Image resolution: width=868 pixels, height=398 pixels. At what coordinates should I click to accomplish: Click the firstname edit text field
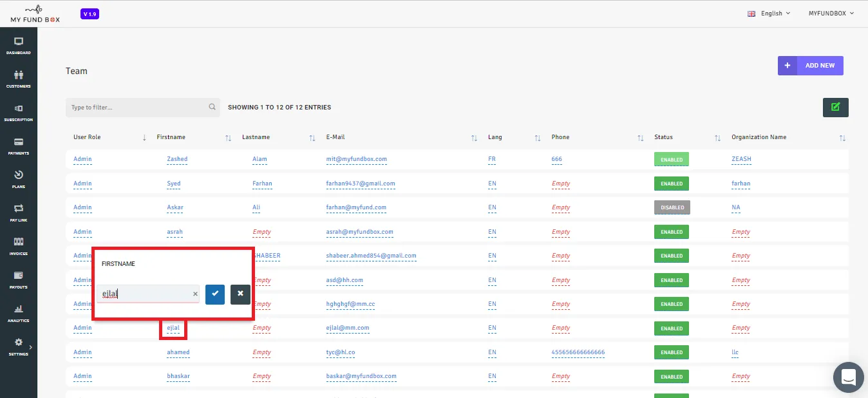coord(148,294)
